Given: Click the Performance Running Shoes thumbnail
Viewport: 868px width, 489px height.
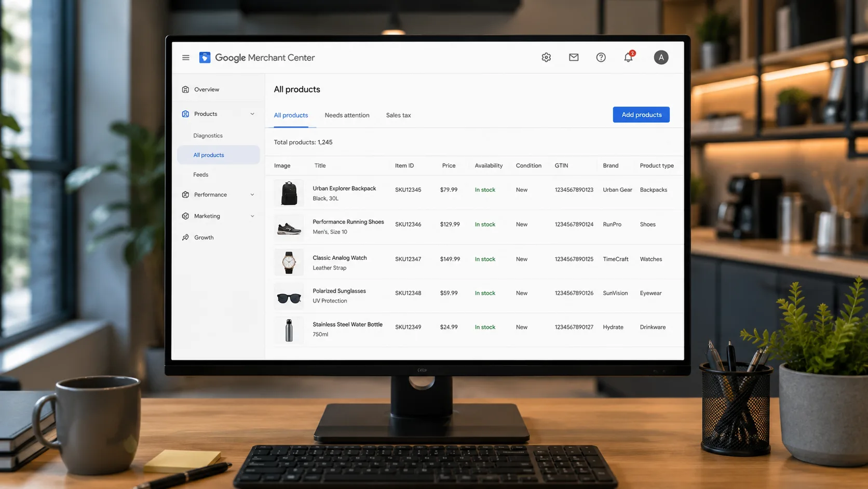Looking at the screenshot, I should (289, 228).
